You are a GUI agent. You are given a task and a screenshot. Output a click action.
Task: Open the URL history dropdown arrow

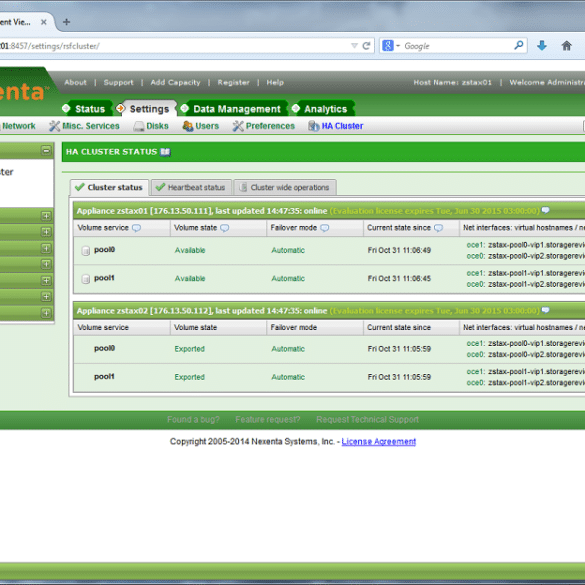[354, 46]
